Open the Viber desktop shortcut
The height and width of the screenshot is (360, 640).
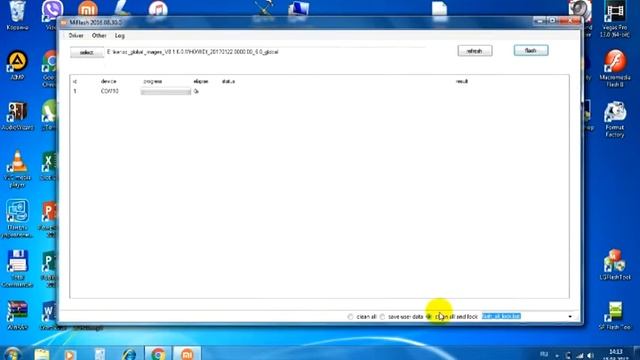(52, 12)
